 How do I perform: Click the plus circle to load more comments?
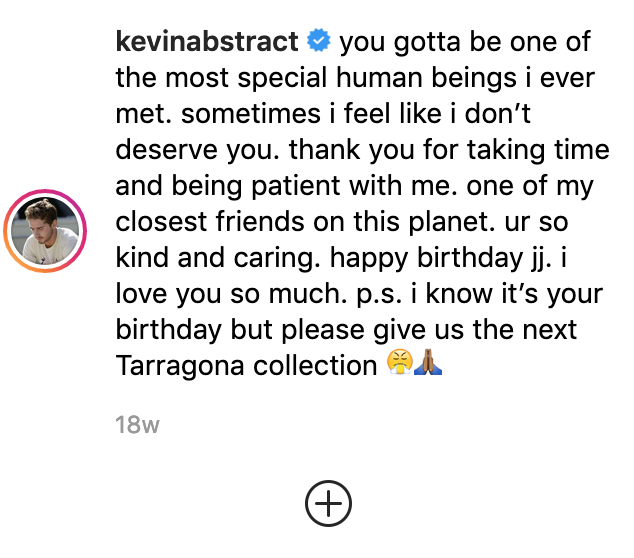point(328,505)
